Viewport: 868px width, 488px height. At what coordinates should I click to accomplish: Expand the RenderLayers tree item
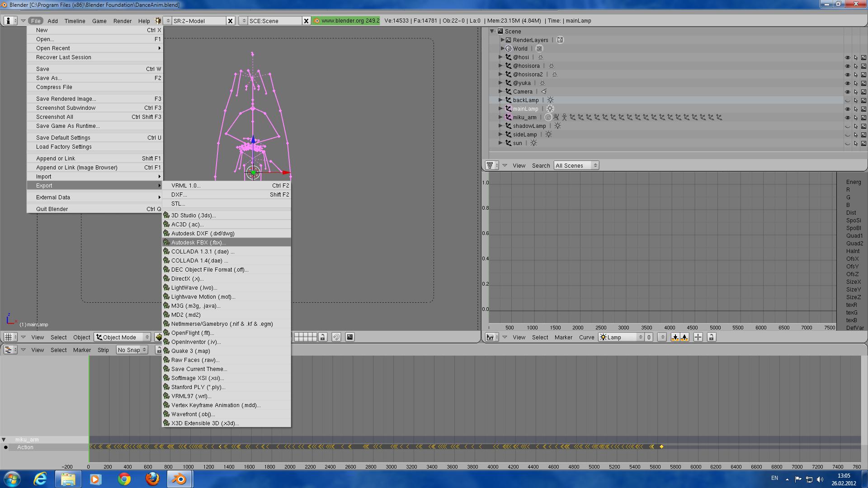pyautogui.click(x=502, y=40)
